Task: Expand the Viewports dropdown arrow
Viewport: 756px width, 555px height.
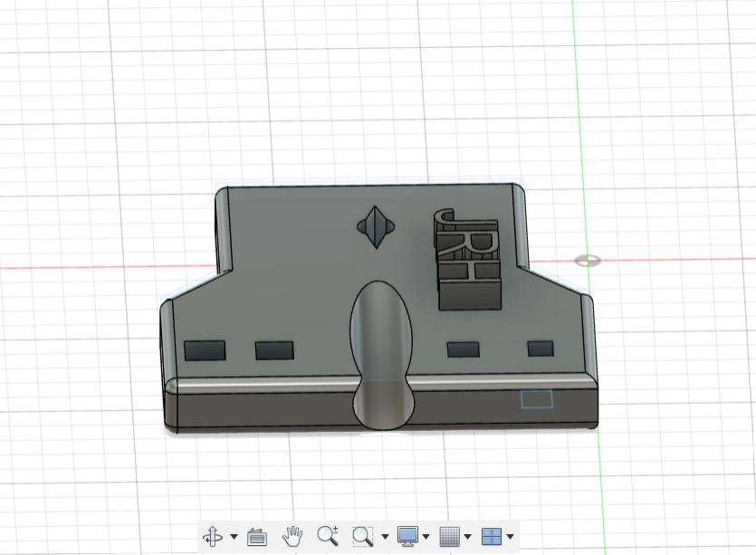Action: [x=510, y=536]
